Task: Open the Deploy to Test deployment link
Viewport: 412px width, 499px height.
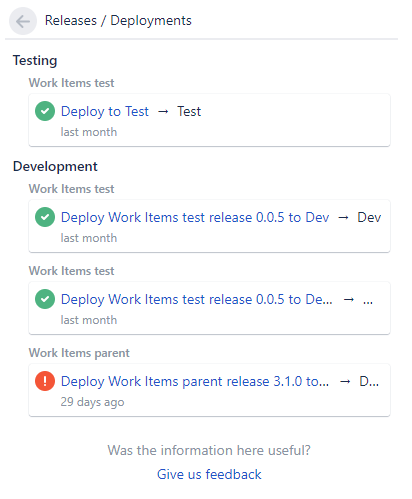Action: coord(105,111)
